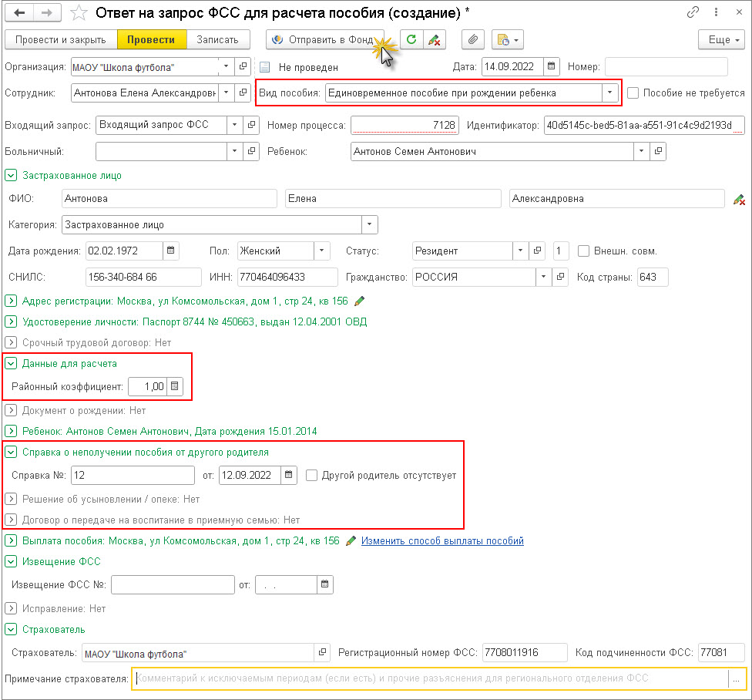Open Пол dropdown

322,251
